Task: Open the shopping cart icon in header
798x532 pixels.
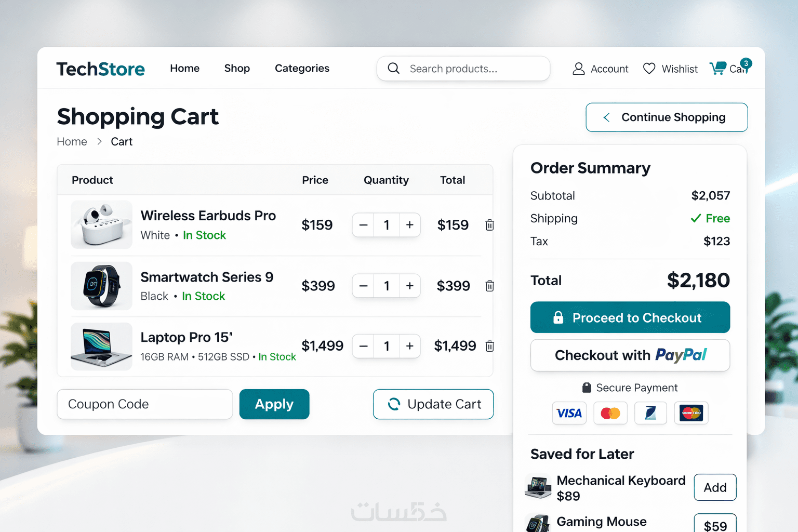Action: click(x=719, y=68)
